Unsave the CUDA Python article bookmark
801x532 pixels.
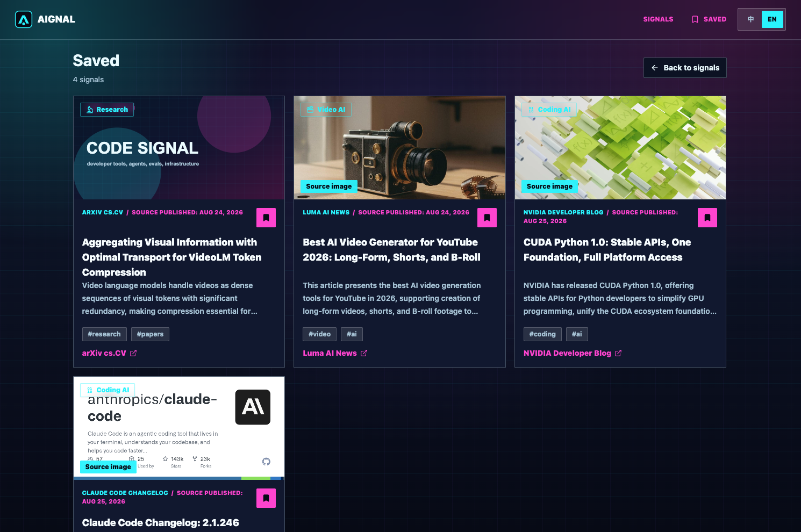point(707,218)
